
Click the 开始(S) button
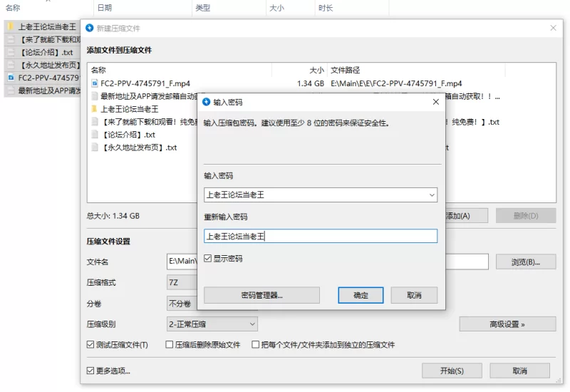pos(452,371)
